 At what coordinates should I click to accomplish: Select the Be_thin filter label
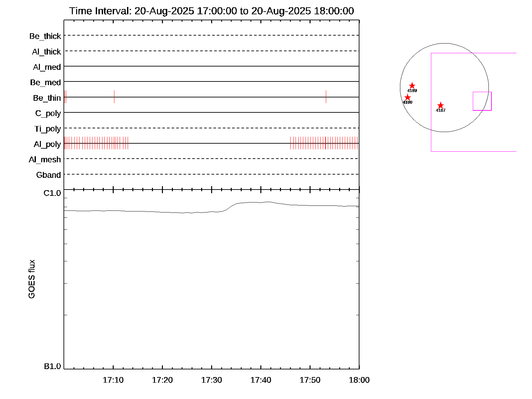47,98
